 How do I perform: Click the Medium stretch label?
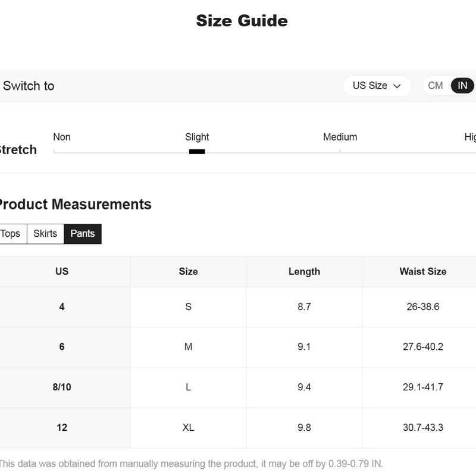pyautogui.click(x=340, y=137)
